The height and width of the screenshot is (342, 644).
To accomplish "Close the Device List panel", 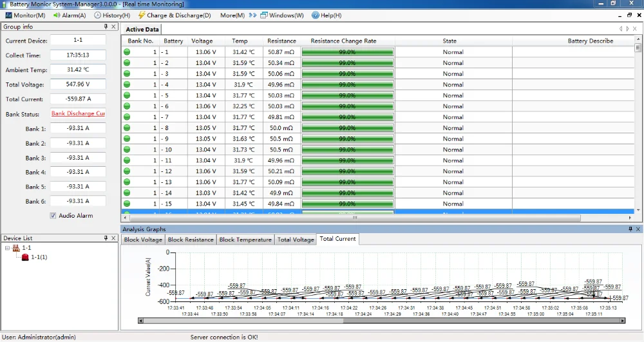I will point(114,238).
